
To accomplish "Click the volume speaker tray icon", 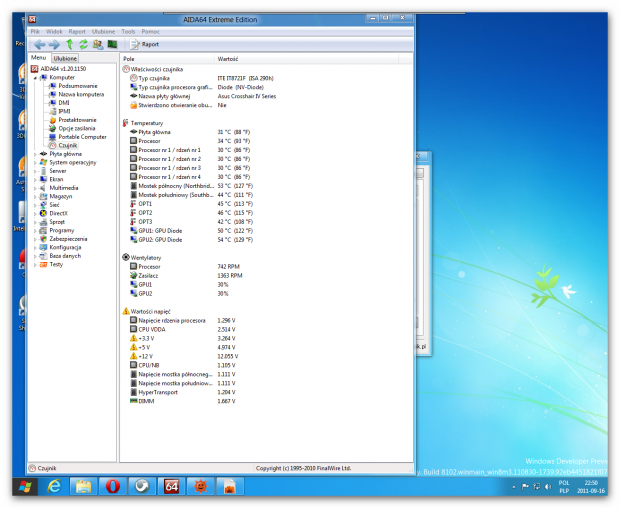I will pos(548,487).
